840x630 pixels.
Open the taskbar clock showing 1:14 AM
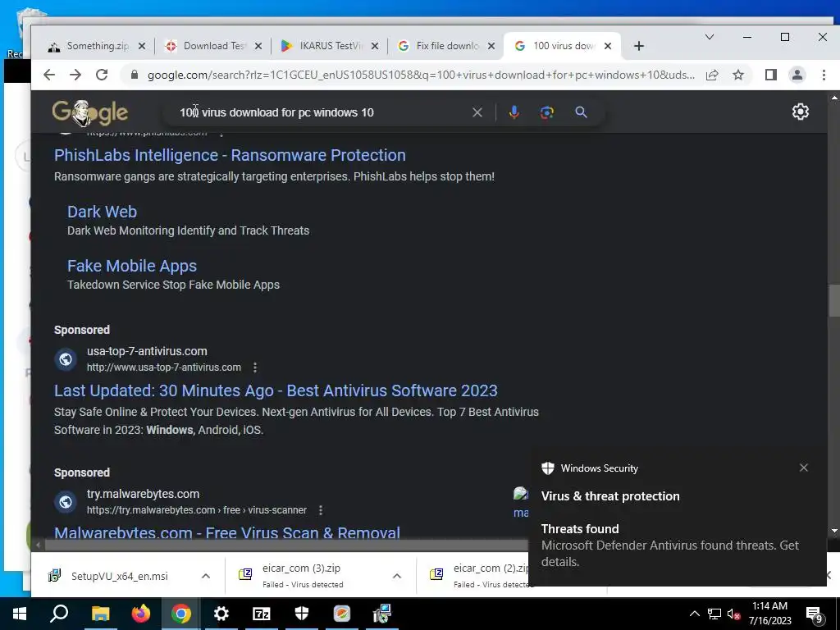tap(769, 614)
